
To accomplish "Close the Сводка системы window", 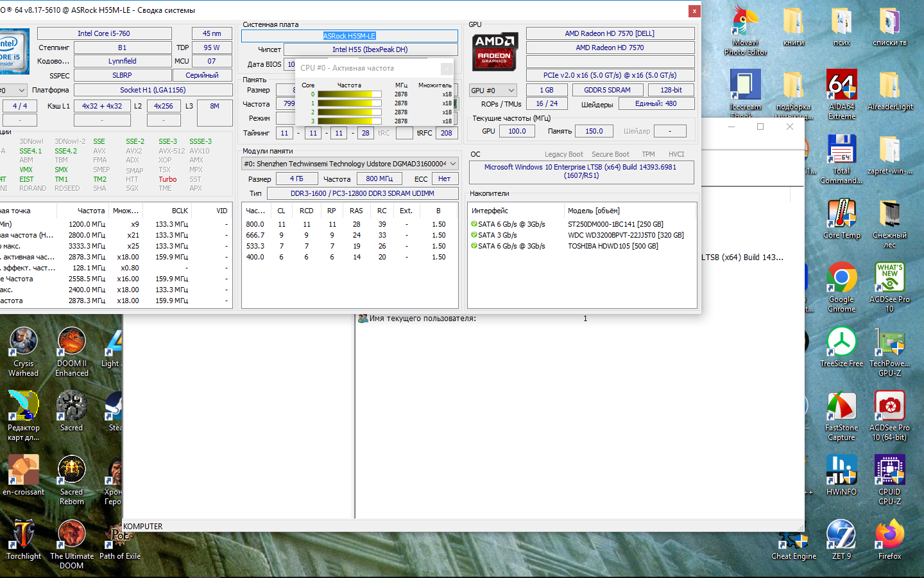I will pos(694,11).
